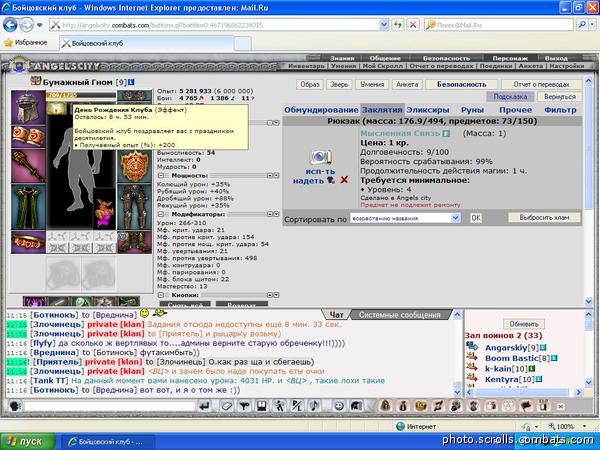Open the Фильтр tab
This screenshot has width=600, height=450.
560,110
